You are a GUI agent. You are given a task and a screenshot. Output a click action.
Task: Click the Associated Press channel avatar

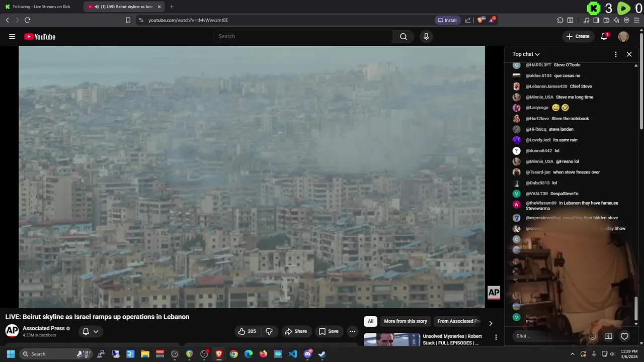(x=12, y=331)
